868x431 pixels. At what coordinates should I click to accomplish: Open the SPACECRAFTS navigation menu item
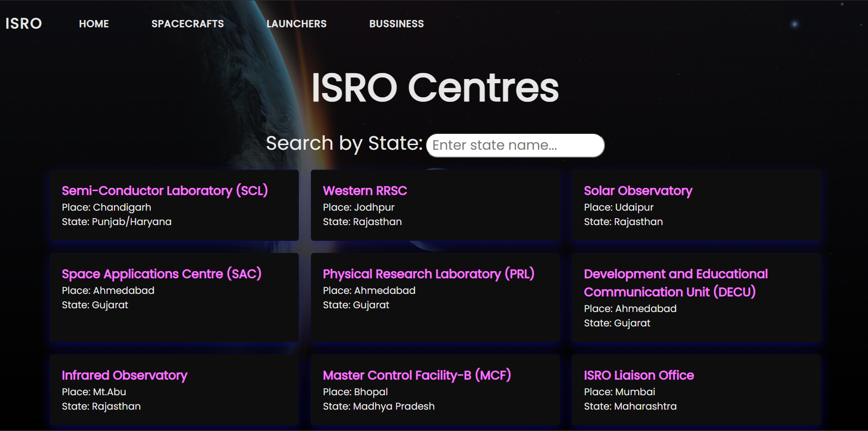click(188, 23)
